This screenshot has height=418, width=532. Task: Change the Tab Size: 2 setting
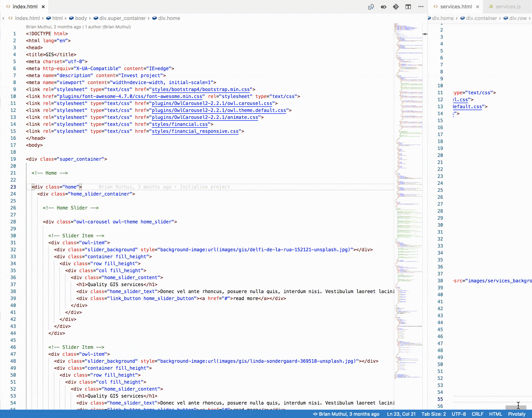[433, 414]
